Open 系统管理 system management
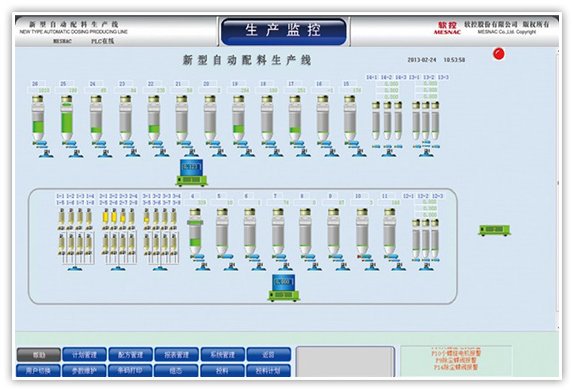This screenshot has height=390, width=572. point(222,354)
